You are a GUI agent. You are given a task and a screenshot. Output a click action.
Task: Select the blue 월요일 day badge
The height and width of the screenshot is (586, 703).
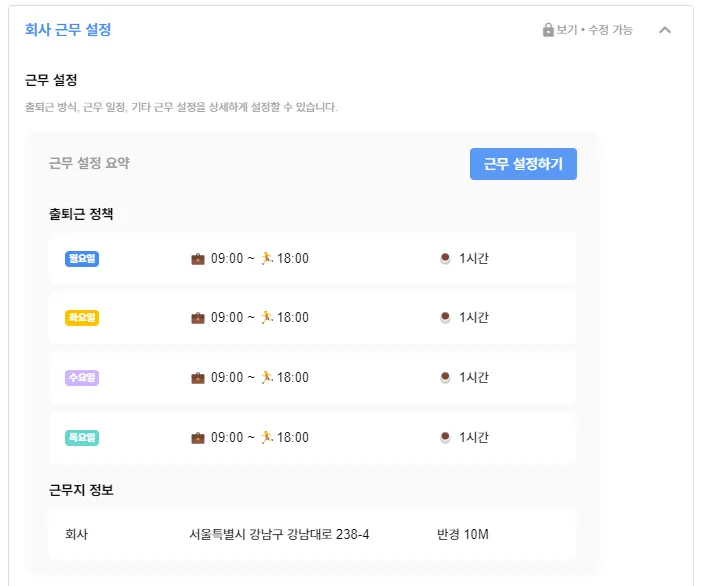pyautogui.click(x=82, y=259)
